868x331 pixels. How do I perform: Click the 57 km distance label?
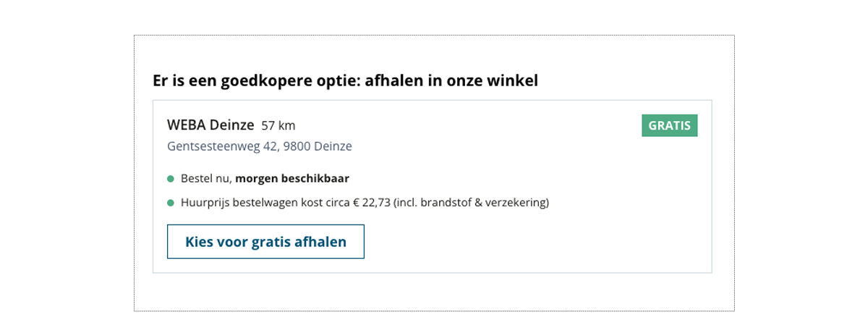[x=278, y=125]
